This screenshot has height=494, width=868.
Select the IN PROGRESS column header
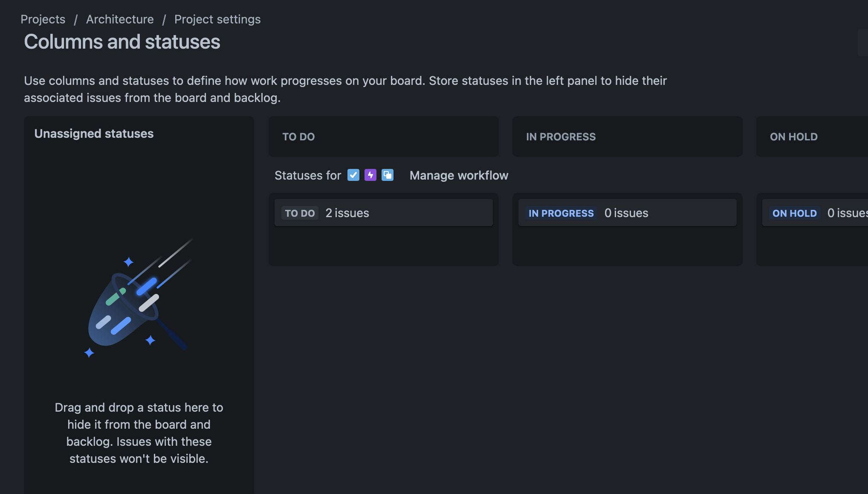coord(628,137)
